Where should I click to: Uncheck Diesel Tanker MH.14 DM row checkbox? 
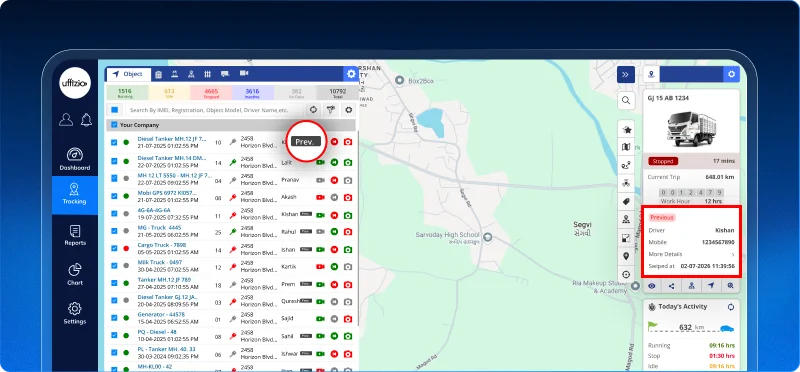tap(114, 162)
